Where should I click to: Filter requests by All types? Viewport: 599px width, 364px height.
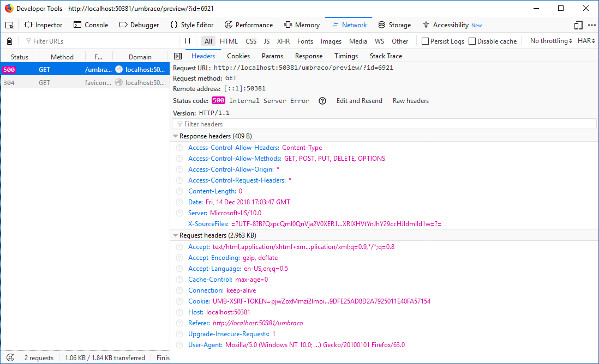click(208, 41)
